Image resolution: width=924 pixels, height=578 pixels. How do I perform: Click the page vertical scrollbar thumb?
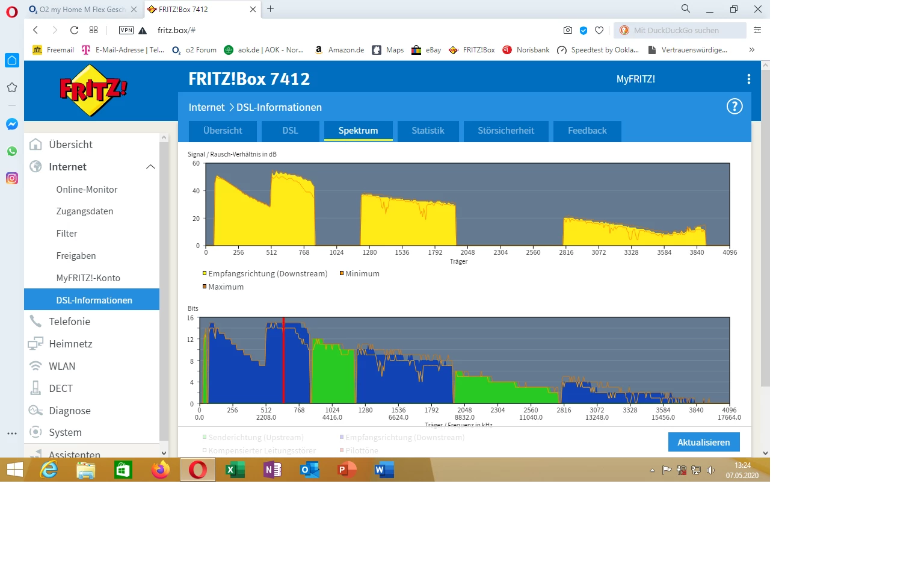point(765,229)
